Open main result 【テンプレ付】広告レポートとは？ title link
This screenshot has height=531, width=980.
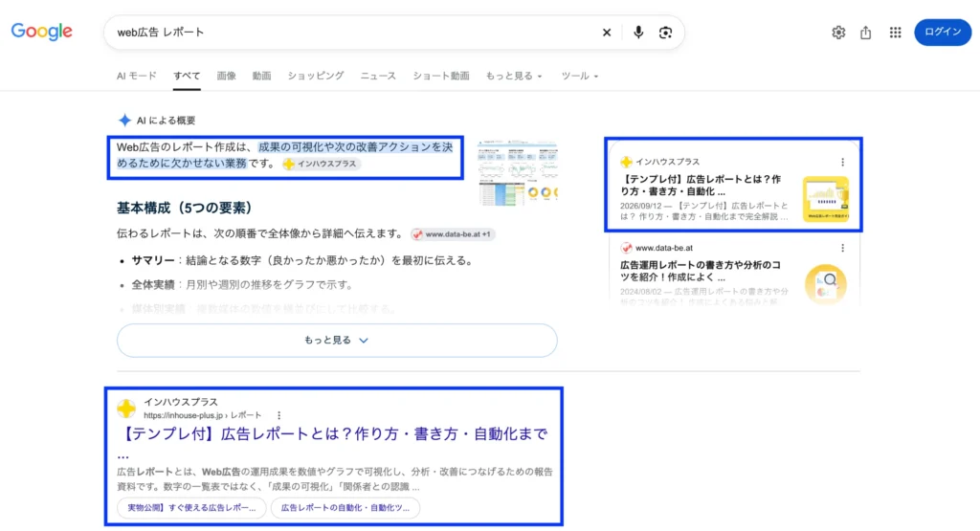332,433
